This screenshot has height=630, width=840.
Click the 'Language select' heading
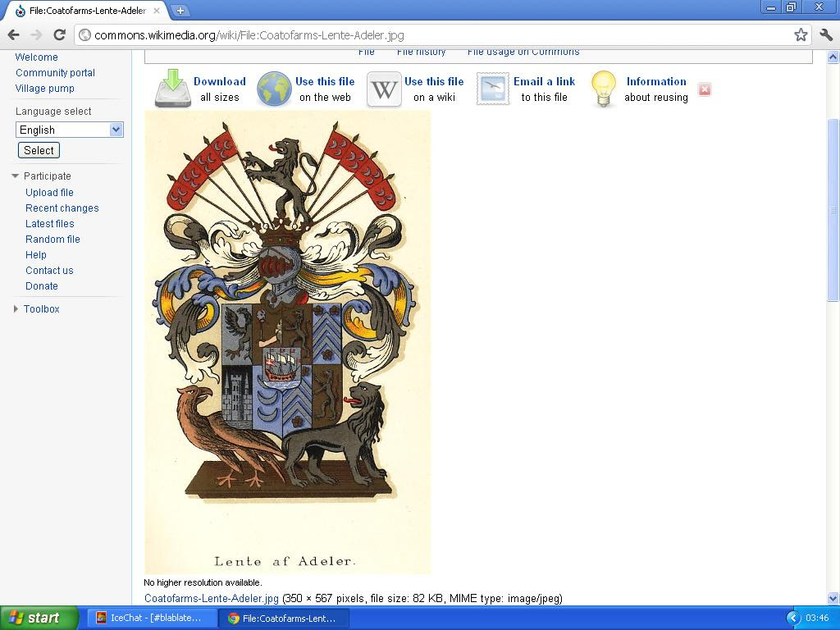tap(53, 111)
